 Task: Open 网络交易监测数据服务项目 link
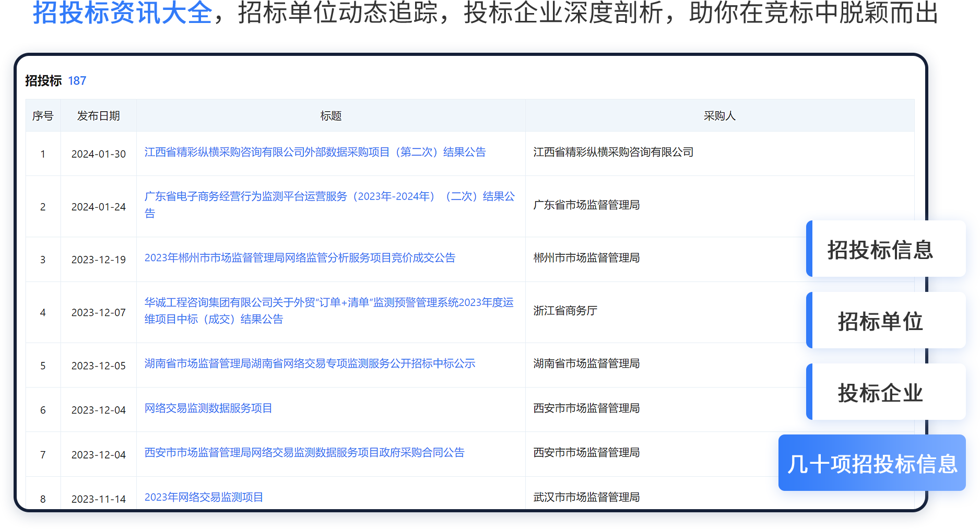coord(208,408)
